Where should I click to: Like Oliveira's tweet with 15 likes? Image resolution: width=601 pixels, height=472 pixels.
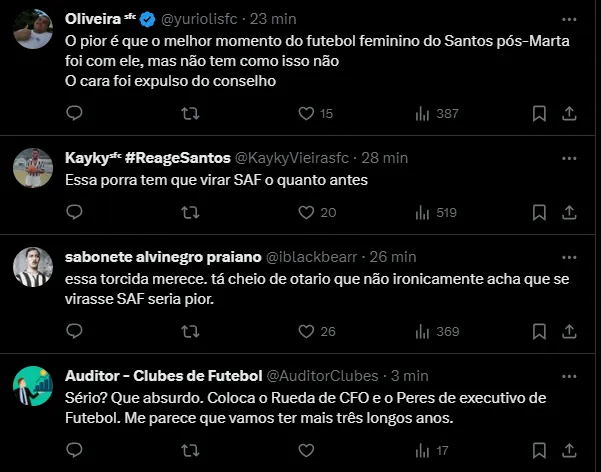[307, 114]
